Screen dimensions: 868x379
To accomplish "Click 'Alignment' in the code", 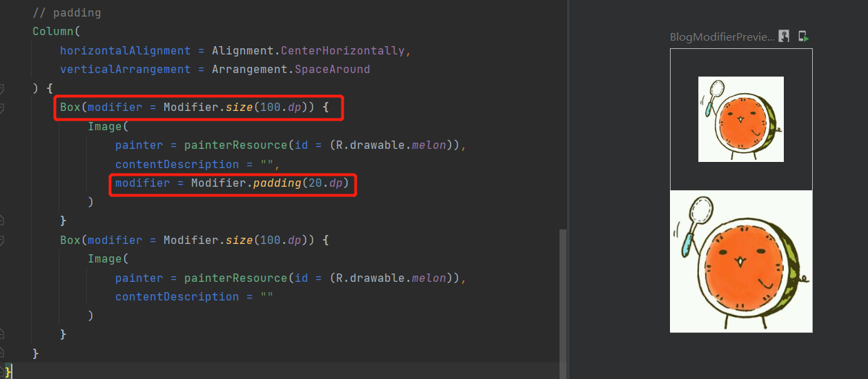I will [x=243, y=50].
